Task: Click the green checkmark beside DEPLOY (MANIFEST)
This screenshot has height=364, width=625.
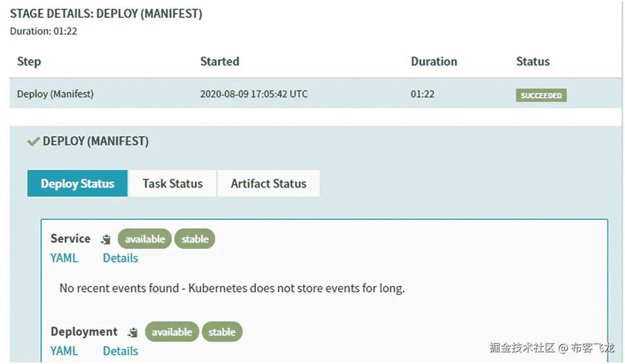Action: pos(33,142)
